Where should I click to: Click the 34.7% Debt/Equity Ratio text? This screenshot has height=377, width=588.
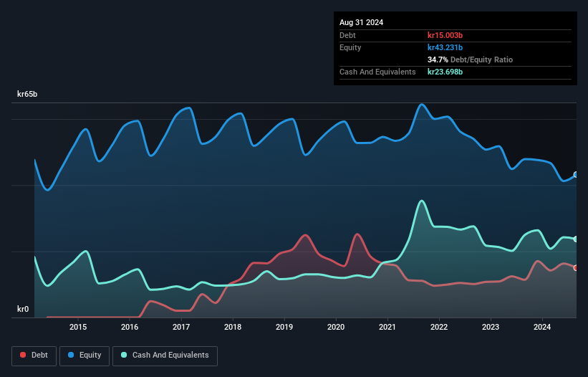tap(471, 59)
